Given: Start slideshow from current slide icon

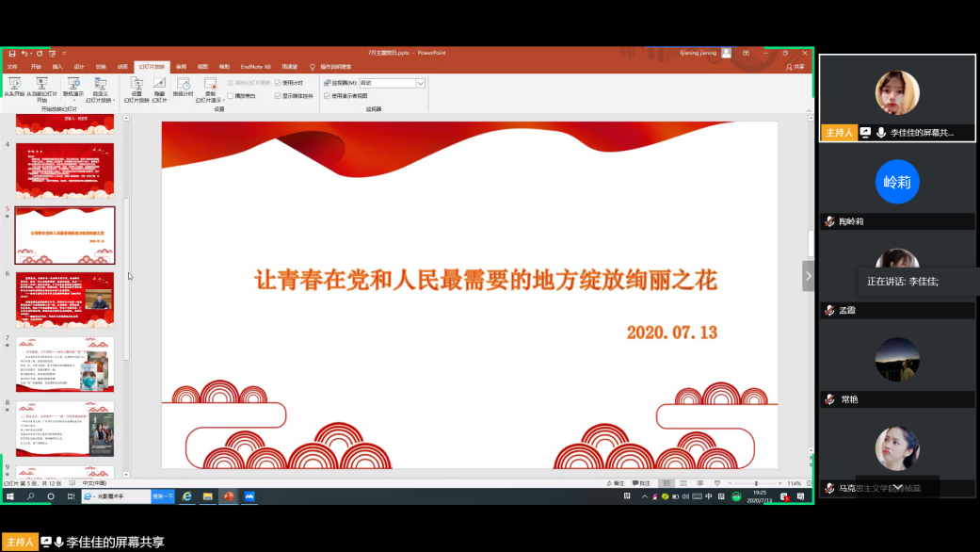Looking at the screenshot, I should coord(41,85).
